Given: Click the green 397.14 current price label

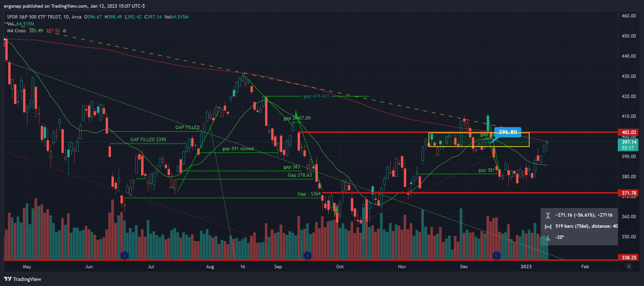Looking at the screenshot, I should pos(629,142).
